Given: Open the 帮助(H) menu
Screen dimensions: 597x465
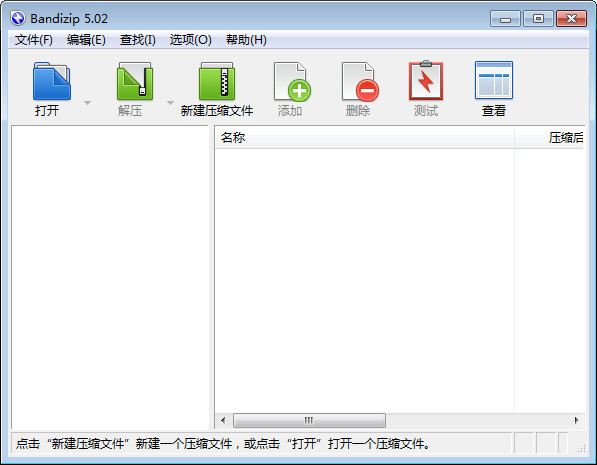Looking at the screenshot, I should coord(246,40).
